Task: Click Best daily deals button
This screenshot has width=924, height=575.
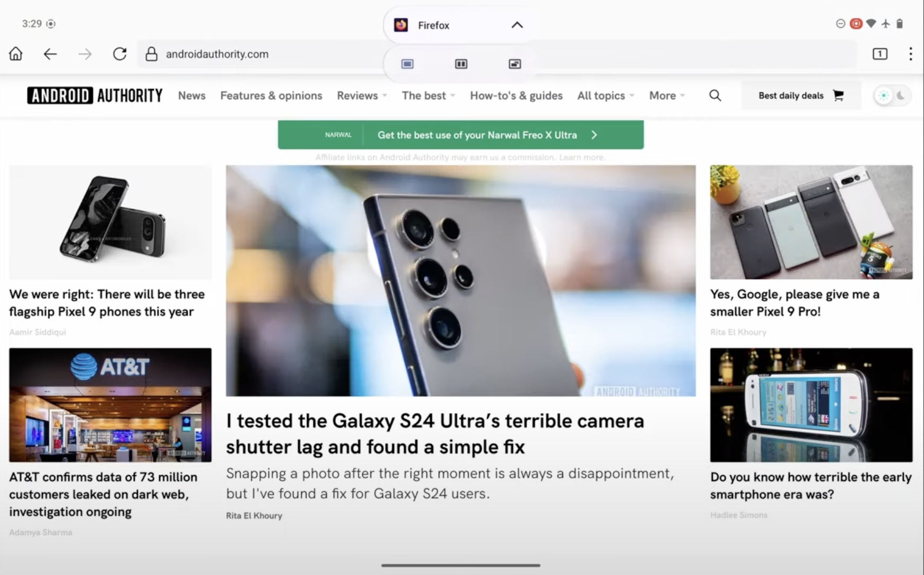Action: (x=801, y=95)
